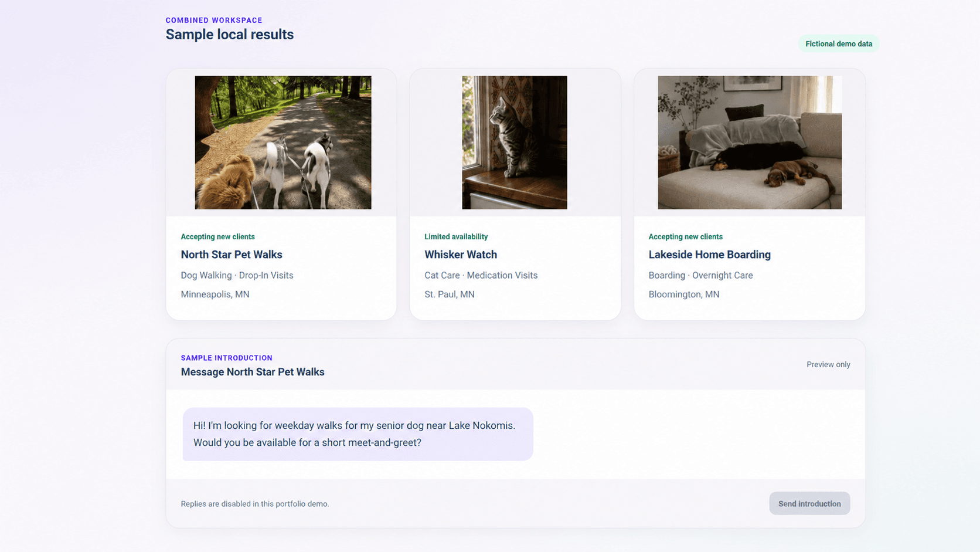Click the Preview only label

click(x=828, y=364)
